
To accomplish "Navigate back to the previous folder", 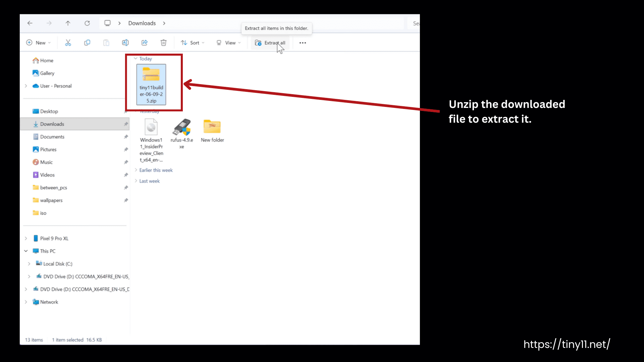I will (30, 23).
